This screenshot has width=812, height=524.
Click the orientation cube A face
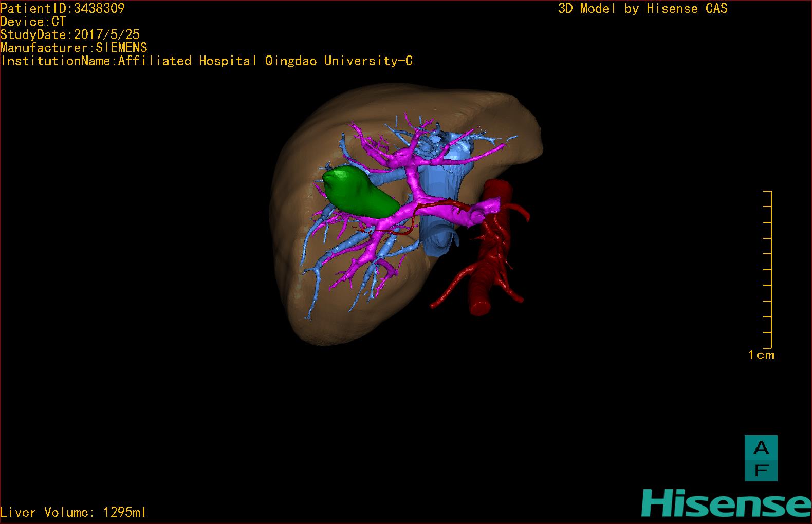[761, 447]
